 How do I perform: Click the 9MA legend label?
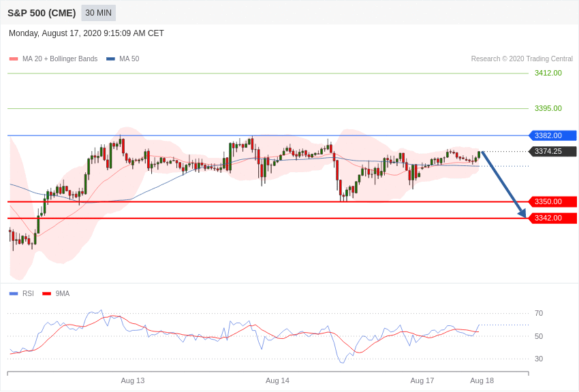[63, 293]
